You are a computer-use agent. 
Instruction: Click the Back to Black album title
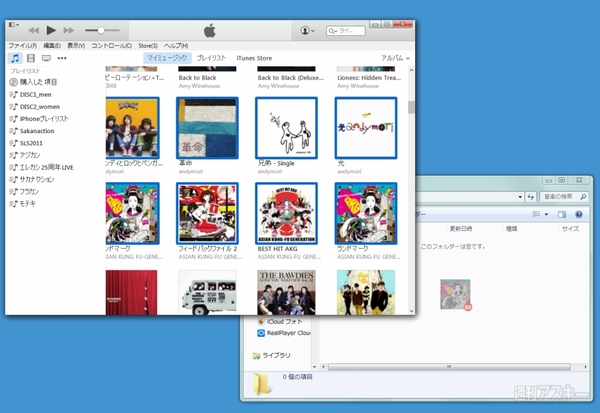[x=197, y=78]
